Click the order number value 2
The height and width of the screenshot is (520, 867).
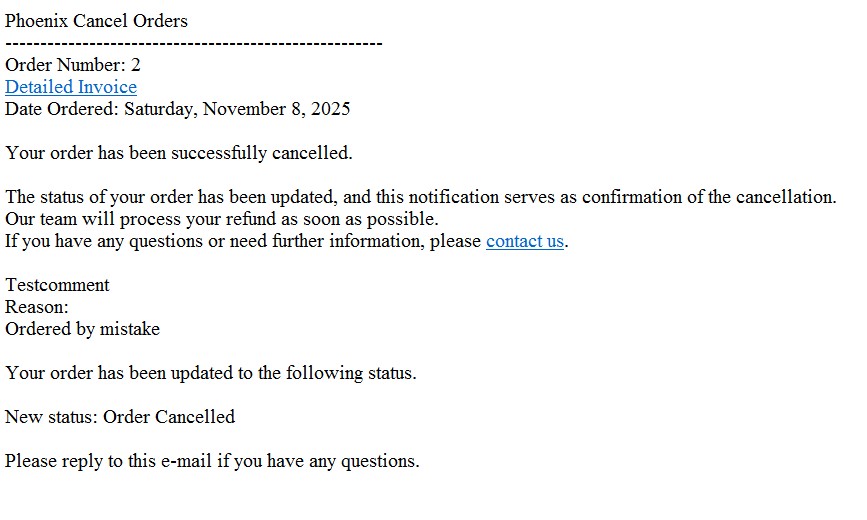coord(136,65)
